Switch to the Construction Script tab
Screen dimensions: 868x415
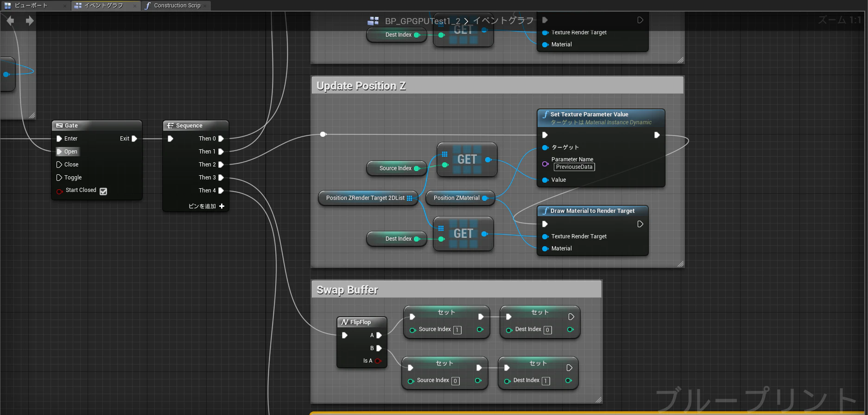pyautogui.click(x=176, y=6)
